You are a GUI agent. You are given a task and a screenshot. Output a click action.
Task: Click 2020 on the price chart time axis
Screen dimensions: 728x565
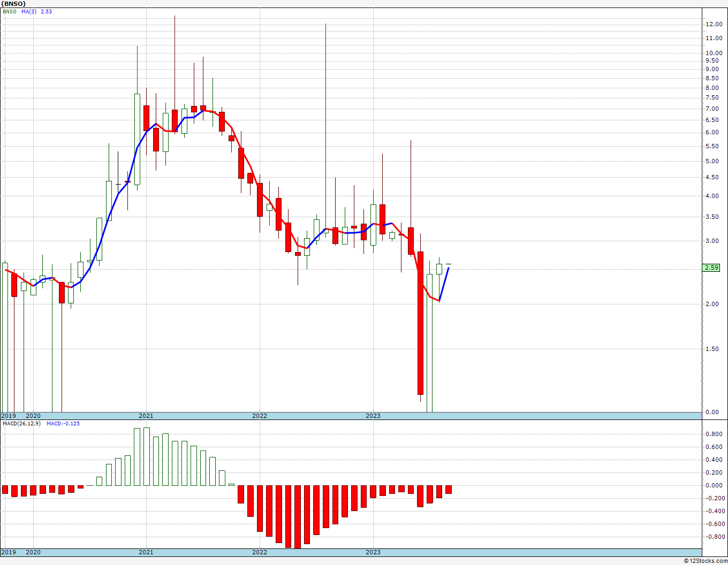coord(33,416)
